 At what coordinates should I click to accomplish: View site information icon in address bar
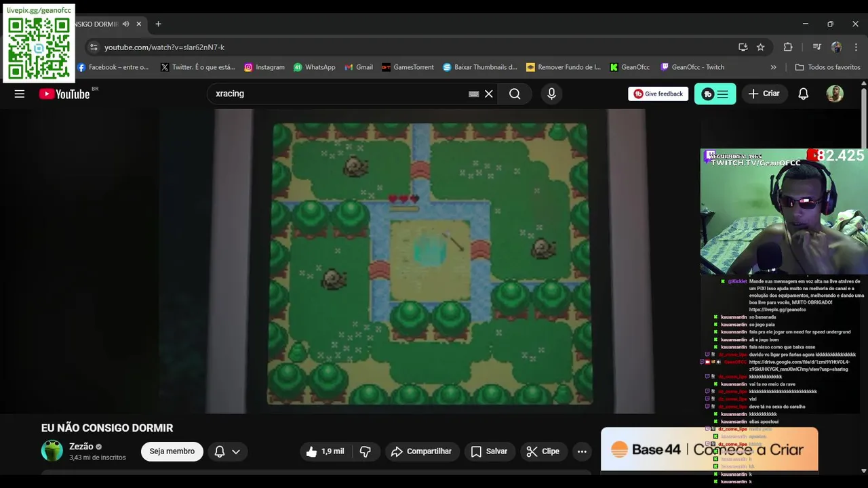94,47
